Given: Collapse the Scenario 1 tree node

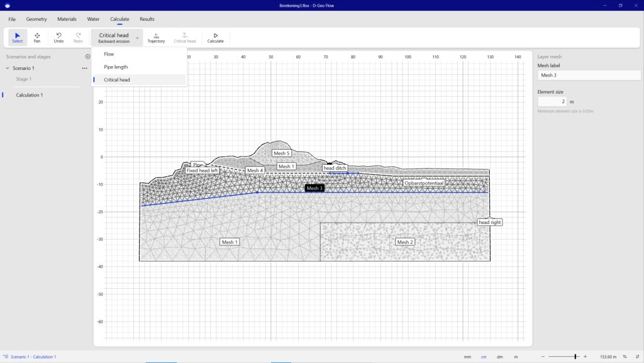Looking at the screenshot, I should click(7, 68).
